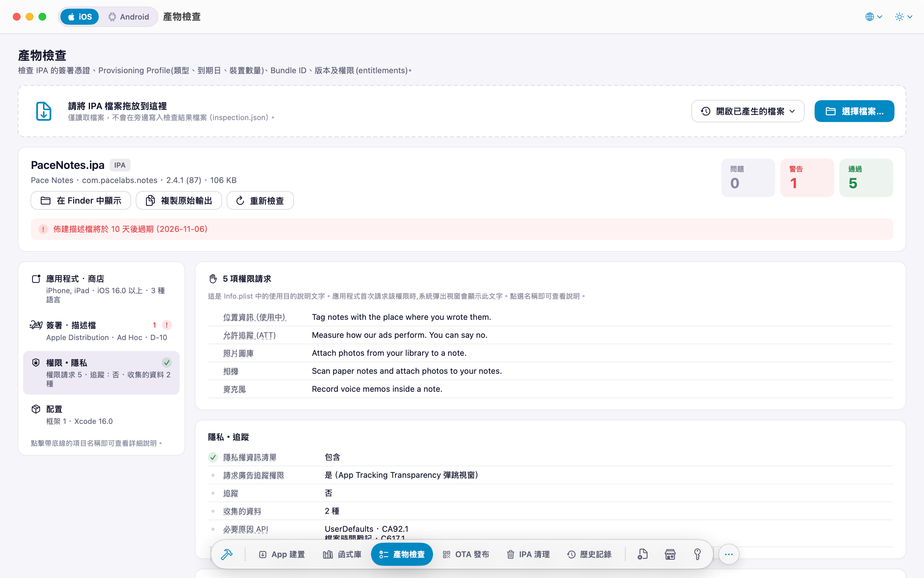Open the App 建置 tab
This screenshot has height=578, width=924.
(x=282, y=554)
